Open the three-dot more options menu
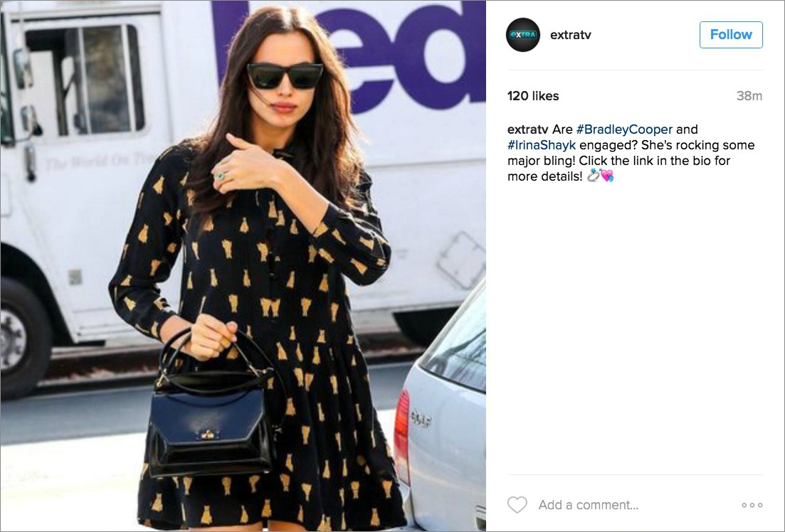Screen dimensions: 785x532 click(x=752, y=505)
